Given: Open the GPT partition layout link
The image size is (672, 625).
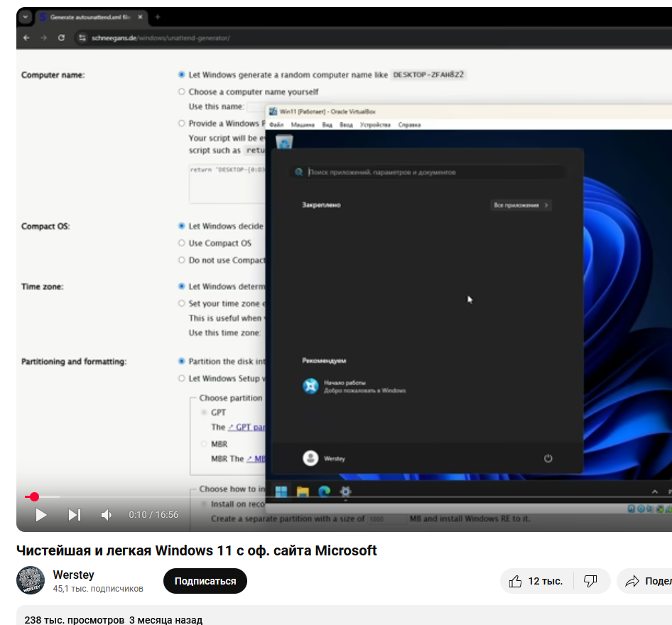Looking at the screenshot, I should 246,427.
